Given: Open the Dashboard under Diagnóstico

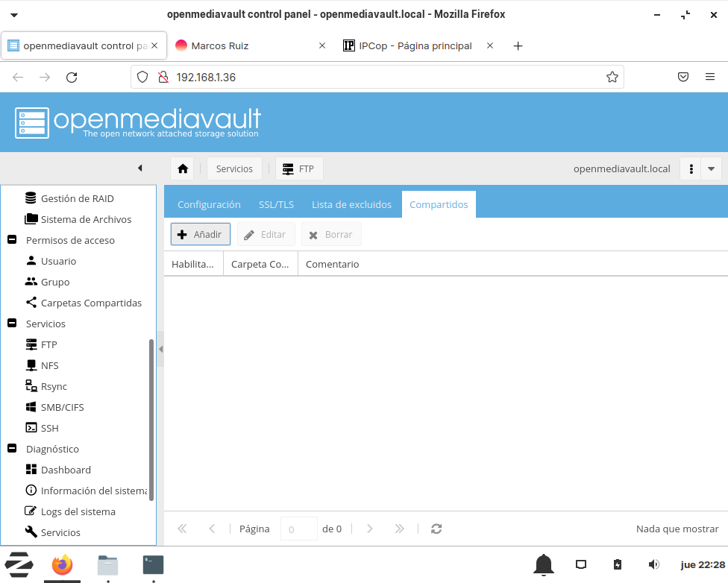Looking at the screenshot, I should [x=66, y=470].
